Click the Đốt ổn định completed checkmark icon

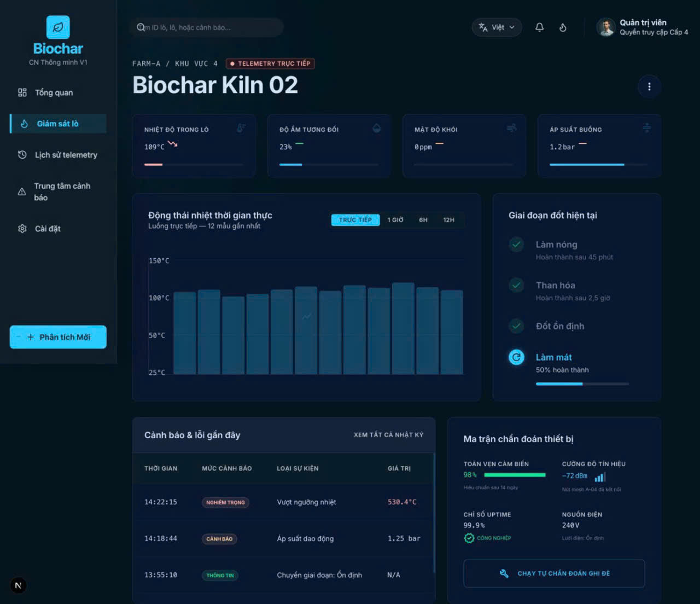click(516, 326)
